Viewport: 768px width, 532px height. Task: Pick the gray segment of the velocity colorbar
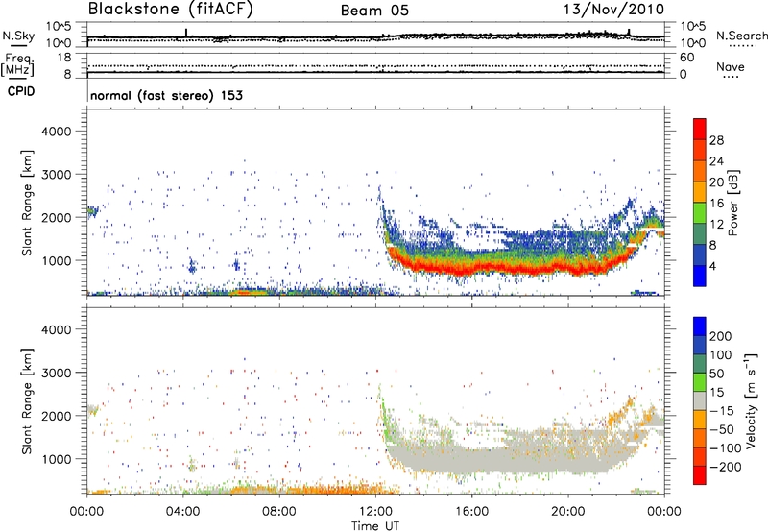700,400
